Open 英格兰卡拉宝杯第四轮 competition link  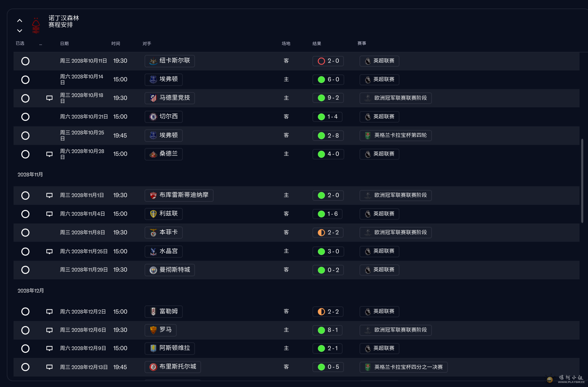coord(395,135)
